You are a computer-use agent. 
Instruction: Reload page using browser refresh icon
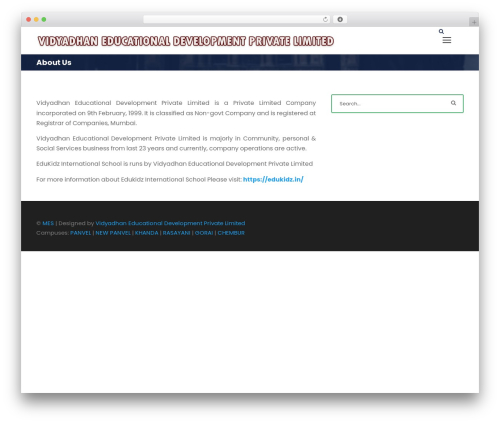coord(325,19)
